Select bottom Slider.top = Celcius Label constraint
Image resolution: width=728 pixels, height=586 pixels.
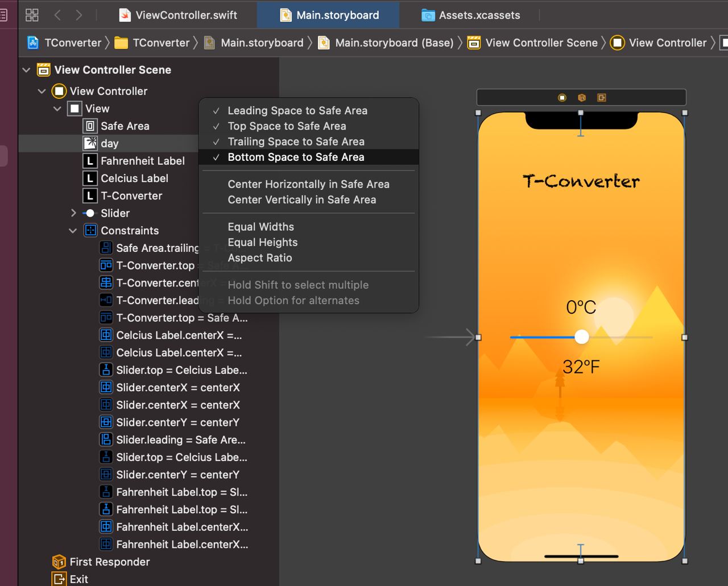[181, 458]
